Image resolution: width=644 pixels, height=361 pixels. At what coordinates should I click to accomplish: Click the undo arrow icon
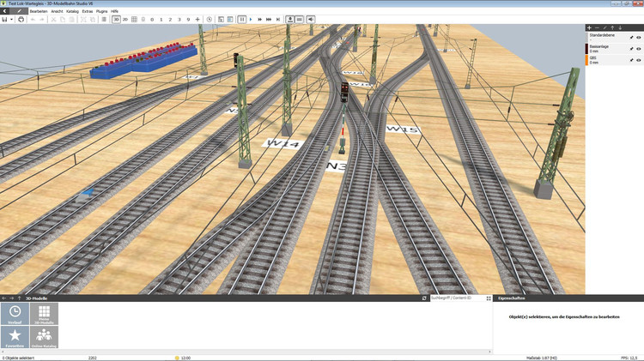pos(33,19)
